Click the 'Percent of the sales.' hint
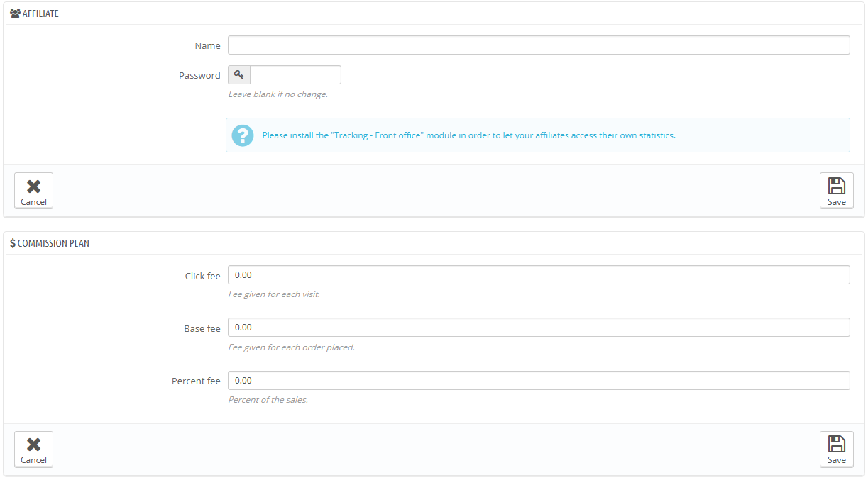 [x=268, y=400]
